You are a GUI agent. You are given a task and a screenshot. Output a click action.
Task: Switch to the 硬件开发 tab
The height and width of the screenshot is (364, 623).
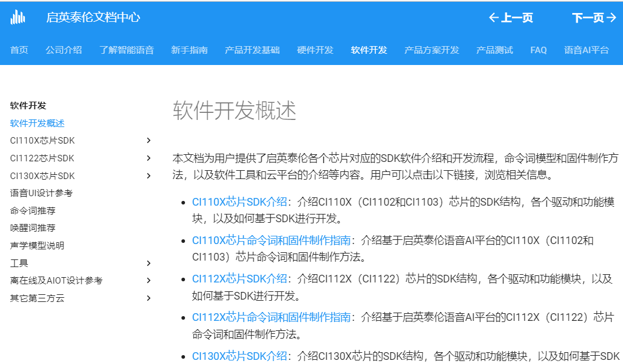tap(315, 50)
